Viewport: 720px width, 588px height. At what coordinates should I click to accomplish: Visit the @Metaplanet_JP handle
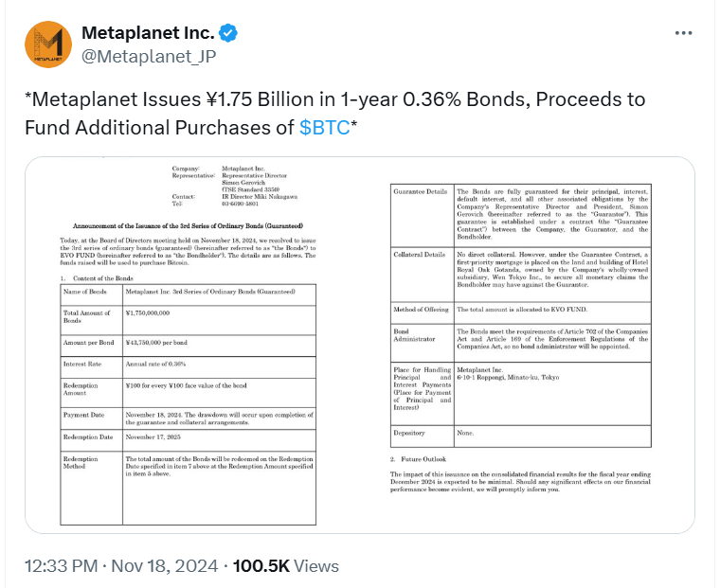149,57
